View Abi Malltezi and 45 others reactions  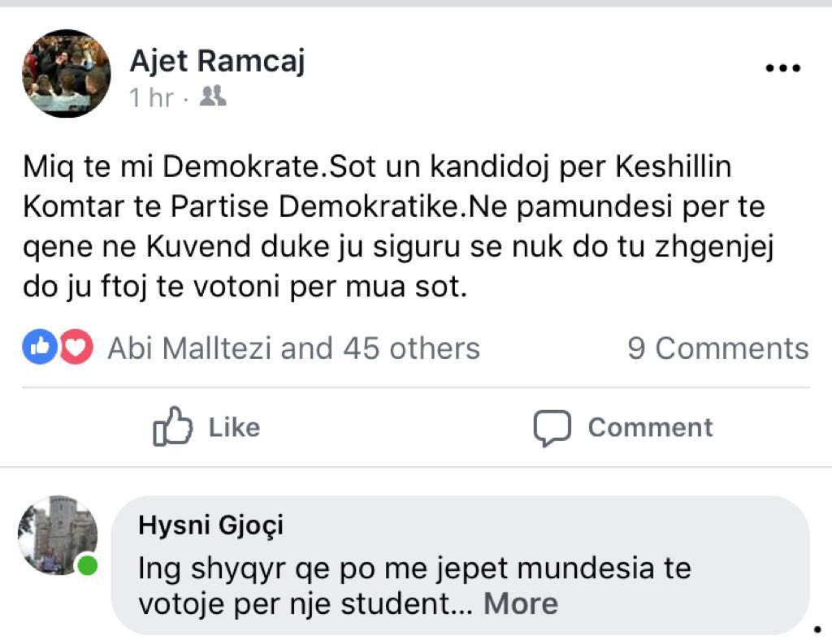tap(293, 348)
